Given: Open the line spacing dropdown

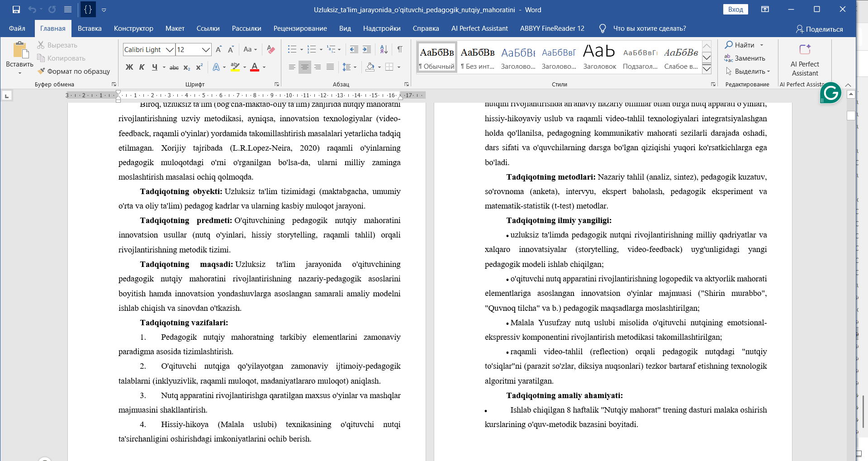Looking at the screenshot, I should 349,67.
